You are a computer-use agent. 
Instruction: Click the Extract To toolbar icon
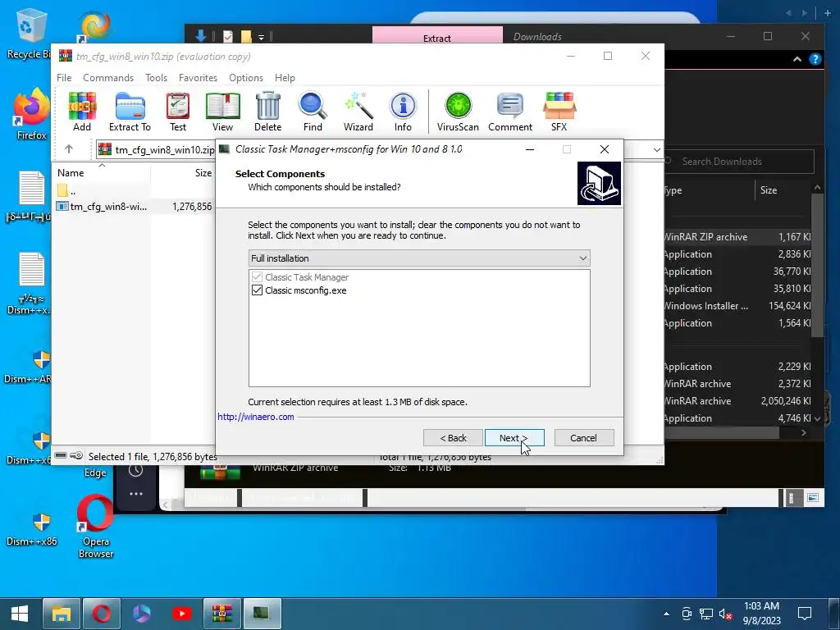(130, 112)
